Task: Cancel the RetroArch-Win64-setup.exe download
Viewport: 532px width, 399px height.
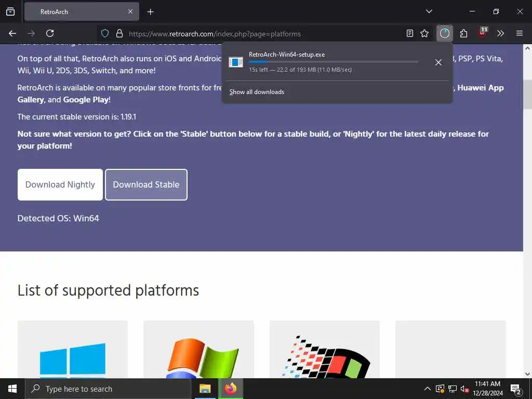Action: click(x=438, y=62)
